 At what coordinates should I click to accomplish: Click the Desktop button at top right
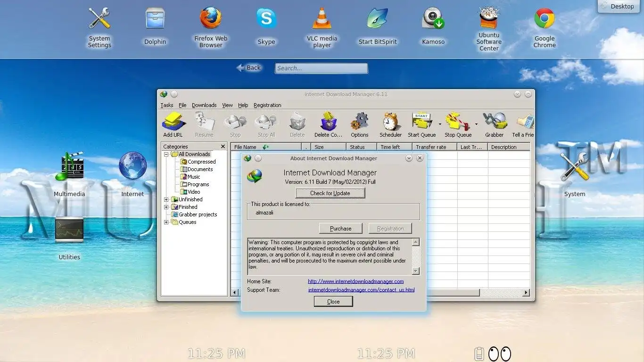click(618, 7)
